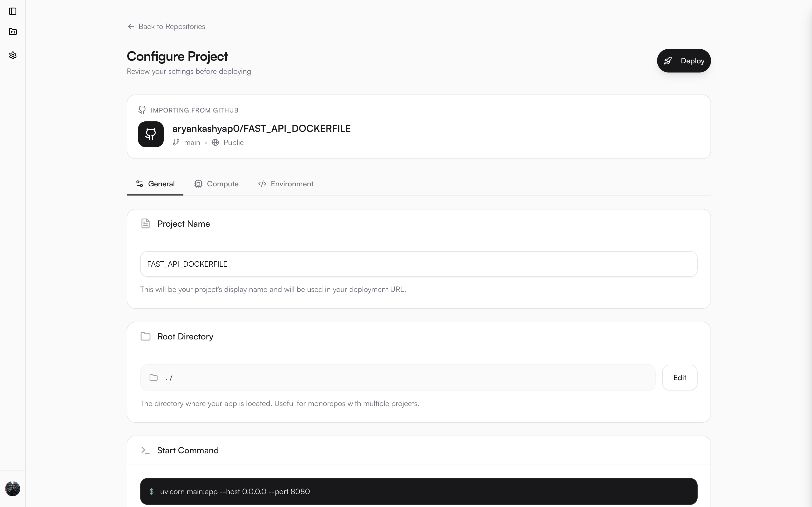Click the globe icon beside Public
This screenshot has width=812, height=507.
[x=215, y=143]
